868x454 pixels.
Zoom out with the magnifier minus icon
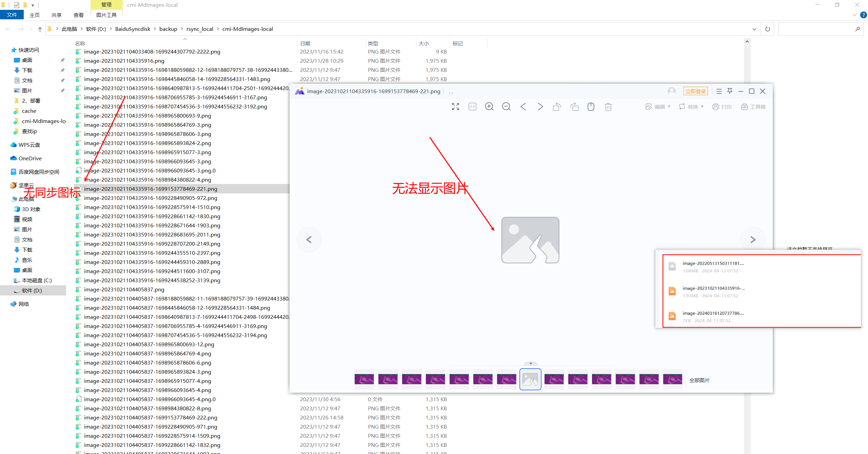coord(506,107)
